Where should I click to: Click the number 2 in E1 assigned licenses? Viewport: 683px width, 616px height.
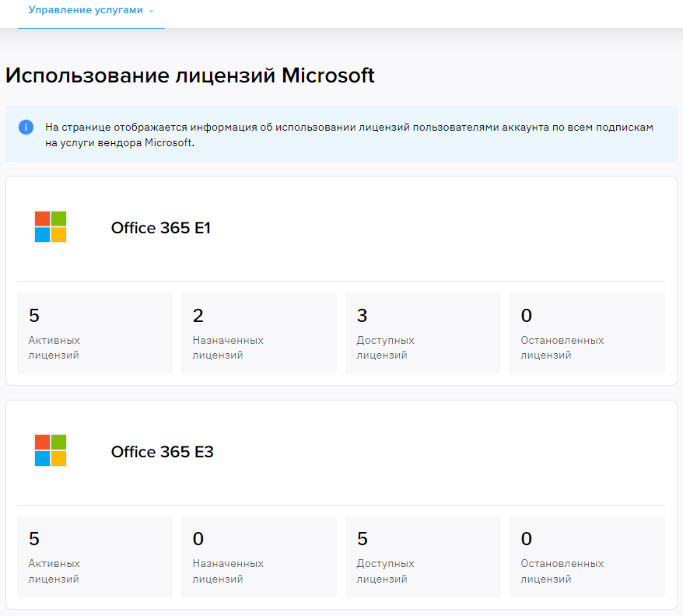[x=198, y=316]
